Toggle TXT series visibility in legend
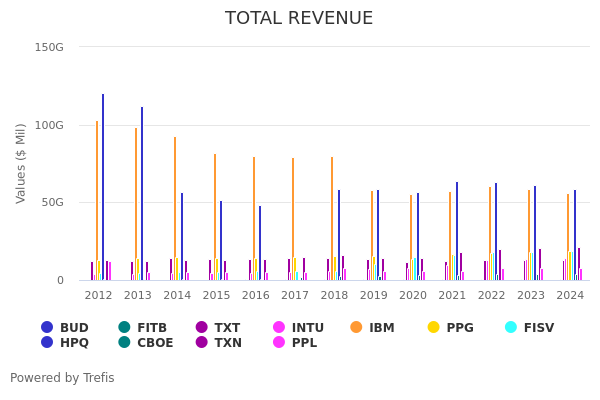 pos(227,327)
